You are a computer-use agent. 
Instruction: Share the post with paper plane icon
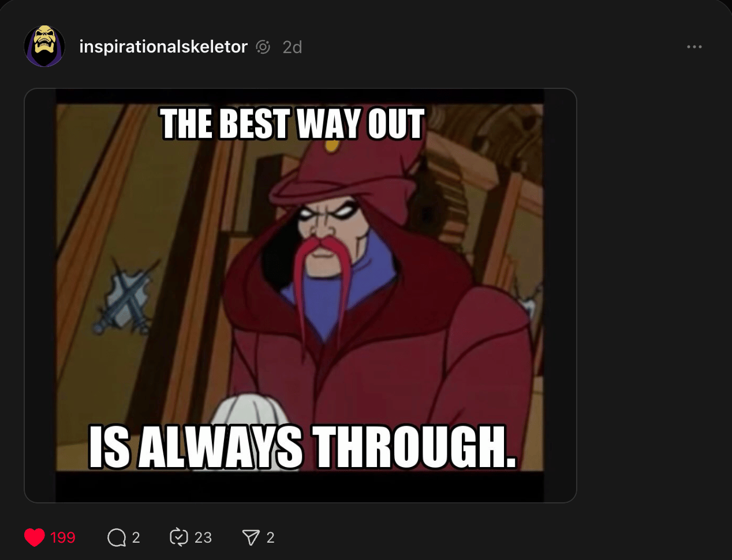(251, 537)
